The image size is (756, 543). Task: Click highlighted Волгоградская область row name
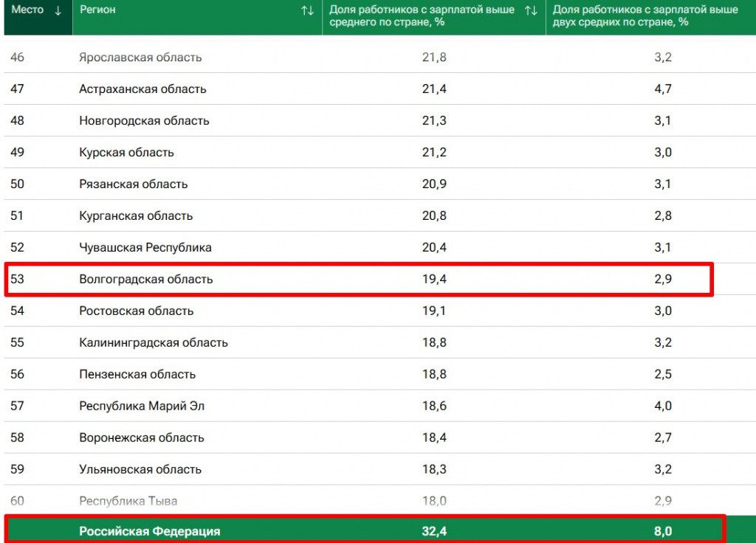(145, 280)
